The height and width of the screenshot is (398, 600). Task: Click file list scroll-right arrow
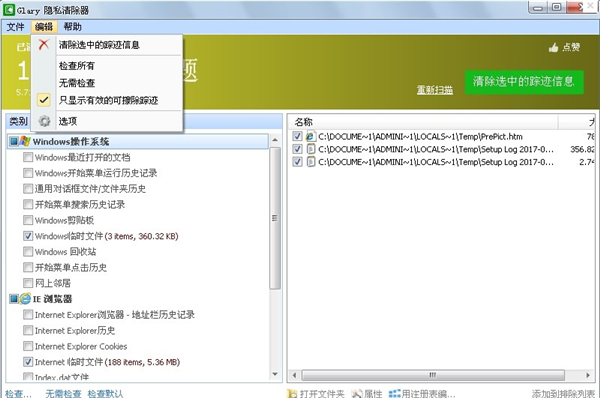pos(588,375)
